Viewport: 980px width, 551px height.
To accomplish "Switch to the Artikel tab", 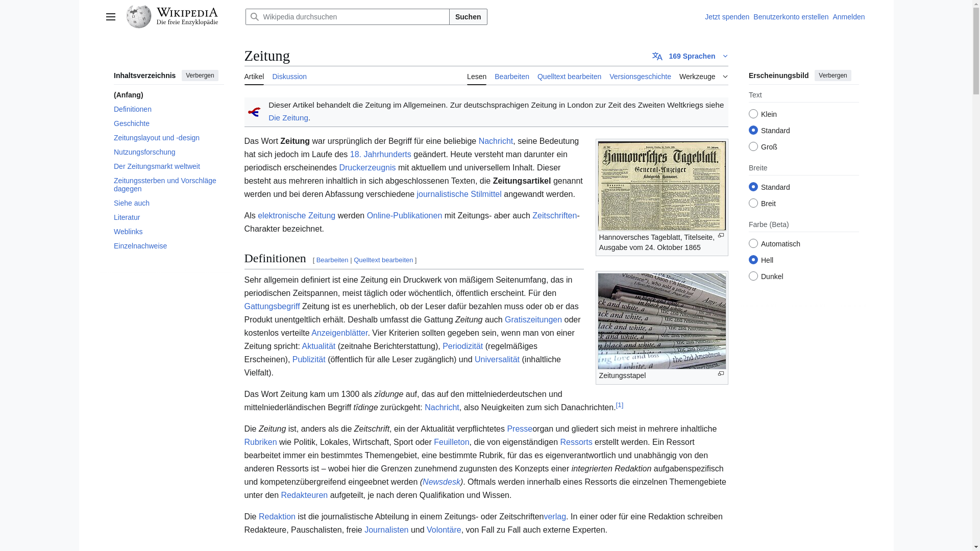I will (254, 77).
